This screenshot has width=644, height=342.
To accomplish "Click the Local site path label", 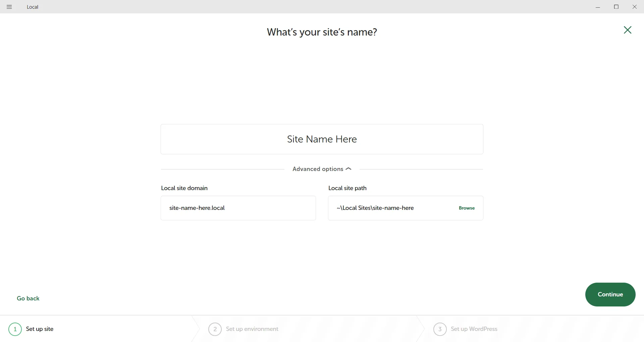I will pyautogui.click(x=347, y=188).
